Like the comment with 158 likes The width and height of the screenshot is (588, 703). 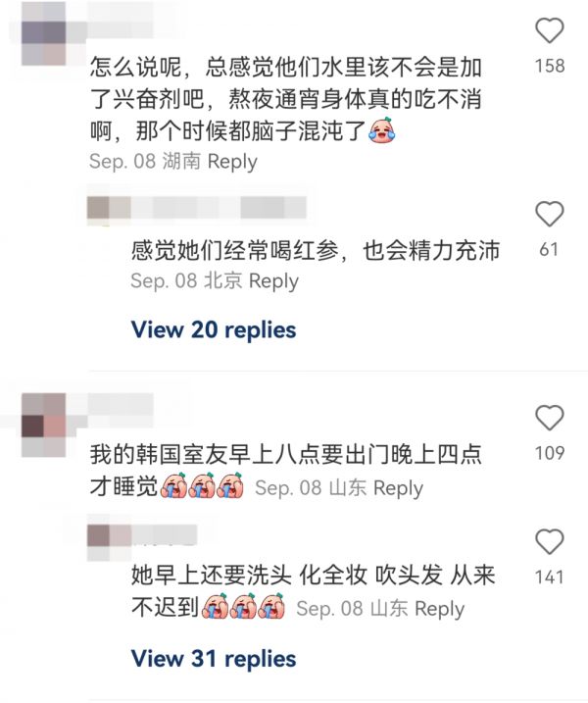[550, 30]
